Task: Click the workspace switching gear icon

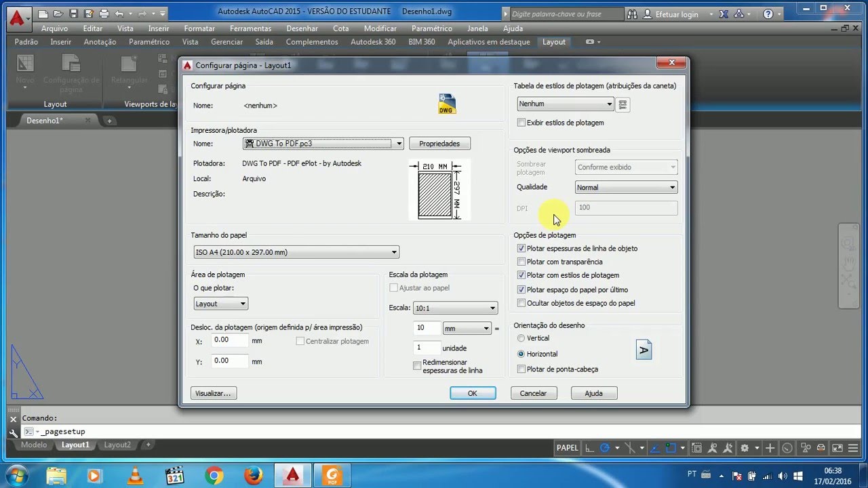Action: point(745,447)
